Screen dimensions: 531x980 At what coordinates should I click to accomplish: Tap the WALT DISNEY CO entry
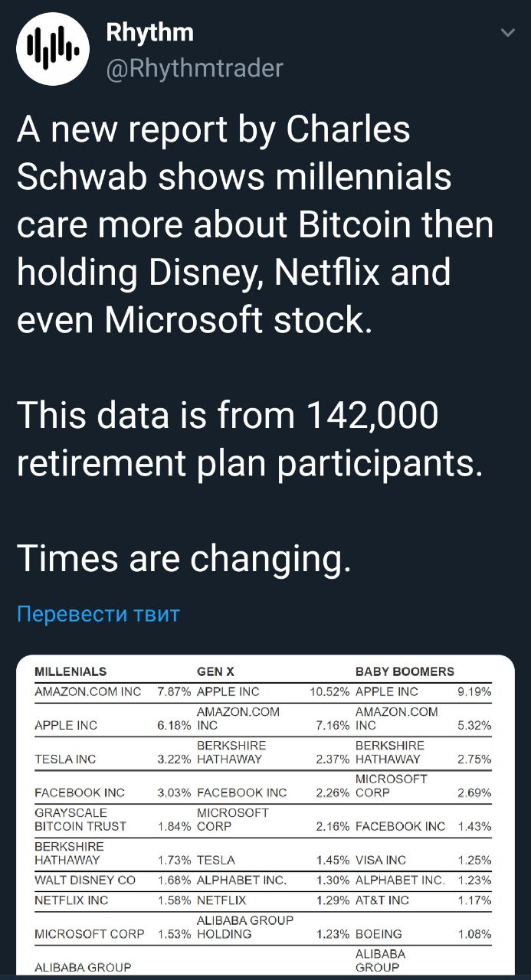coord(85,880)
